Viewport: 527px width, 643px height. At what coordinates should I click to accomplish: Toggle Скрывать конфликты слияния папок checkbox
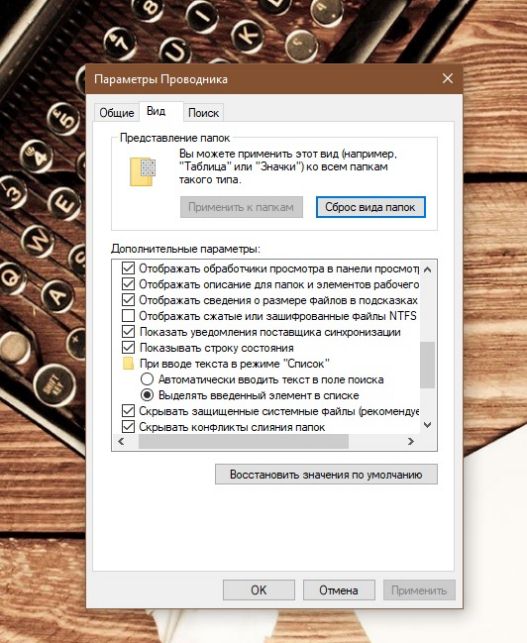128,427
